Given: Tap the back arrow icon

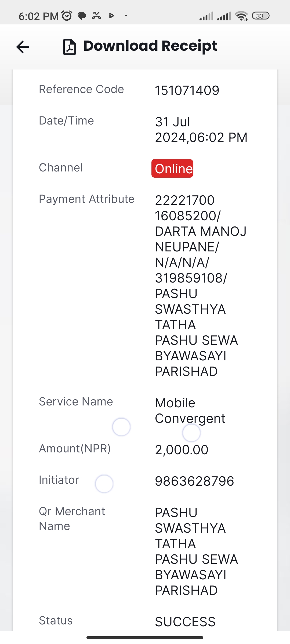Looking at the screenshot, I should (23, 47).
